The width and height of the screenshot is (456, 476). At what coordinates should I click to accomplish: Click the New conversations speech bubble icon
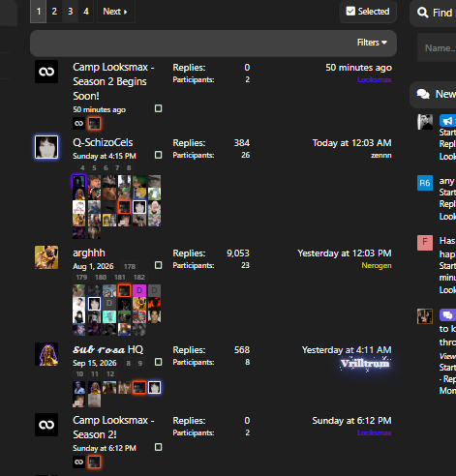423,94
